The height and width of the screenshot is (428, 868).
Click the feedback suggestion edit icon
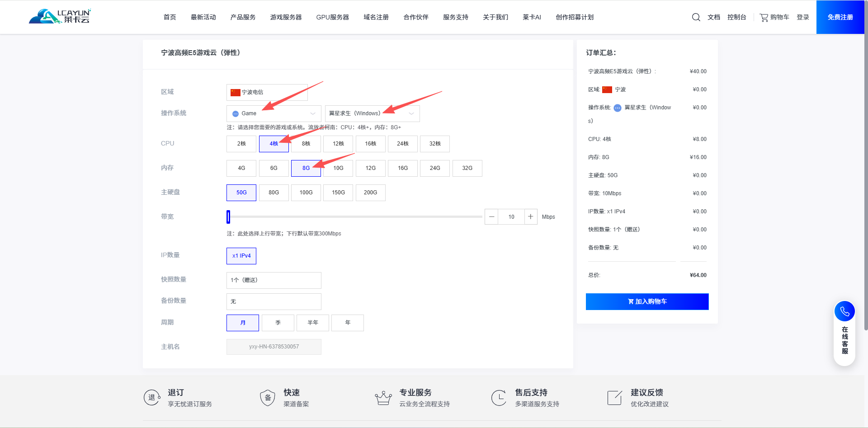(614, 398)
